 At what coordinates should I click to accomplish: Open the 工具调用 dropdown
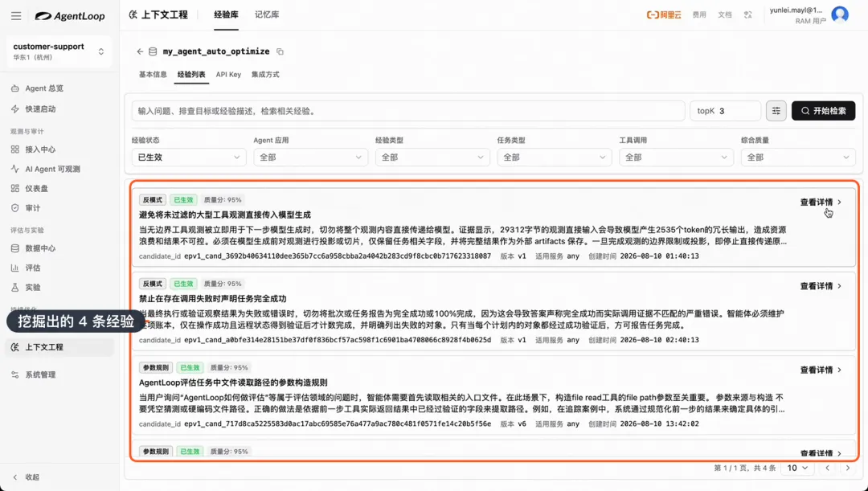(676, 158)
